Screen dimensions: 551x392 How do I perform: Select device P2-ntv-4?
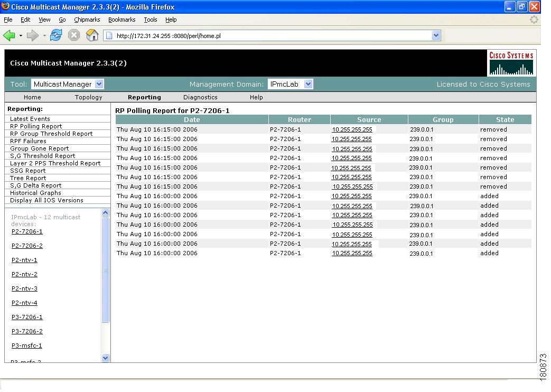[x=24, y=303]
